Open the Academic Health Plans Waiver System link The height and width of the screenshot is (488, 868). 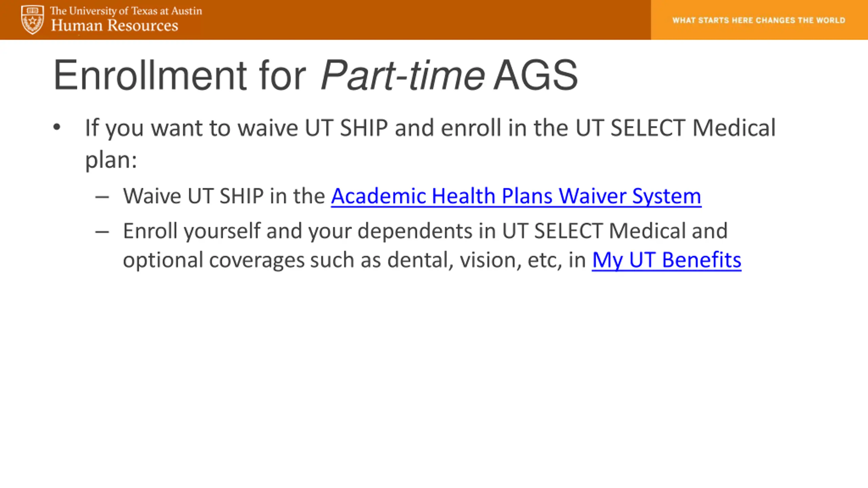[516, 196]
